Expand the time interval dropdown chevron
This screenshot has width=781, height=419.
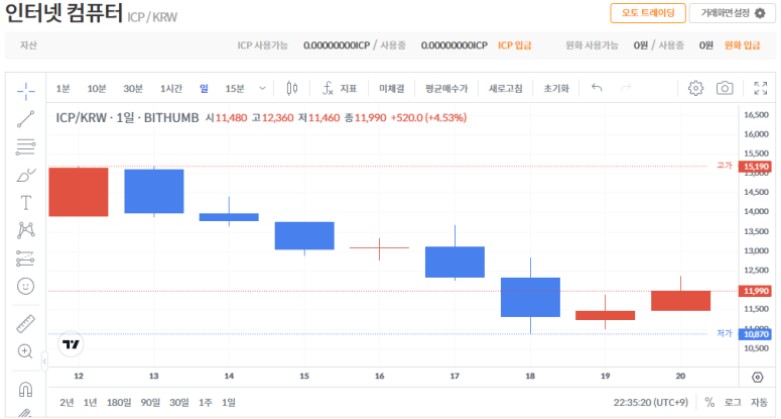[262, 89]
